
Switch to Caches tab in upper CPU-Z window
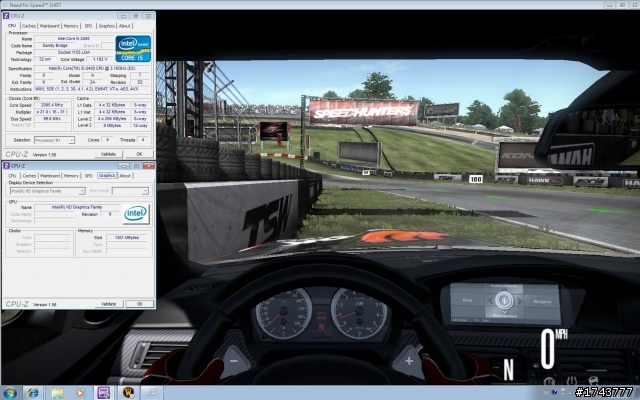pyautogui.click(x=29, y=26)
